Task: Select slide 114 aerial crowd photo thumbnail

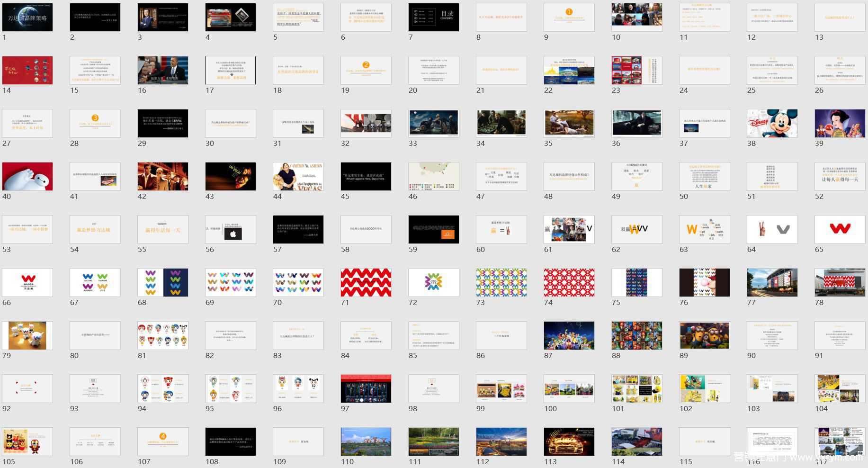Action: 637,442
